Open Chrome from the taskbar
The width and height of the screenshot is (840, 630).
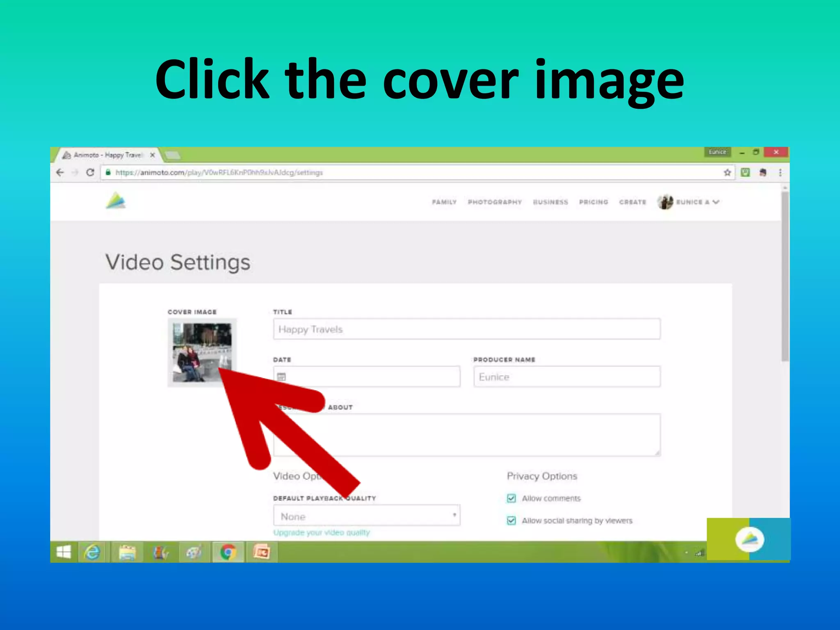228,552
